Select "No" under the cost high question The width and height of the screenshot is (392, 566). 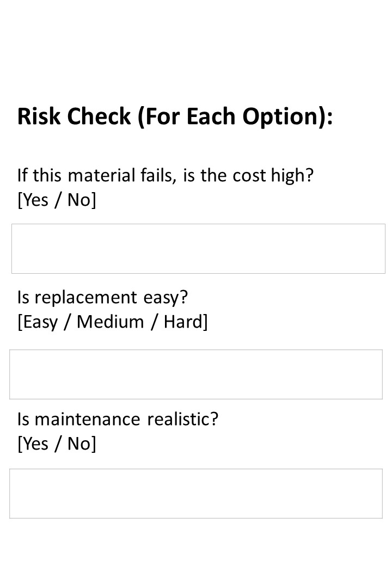tap(79, 200)
